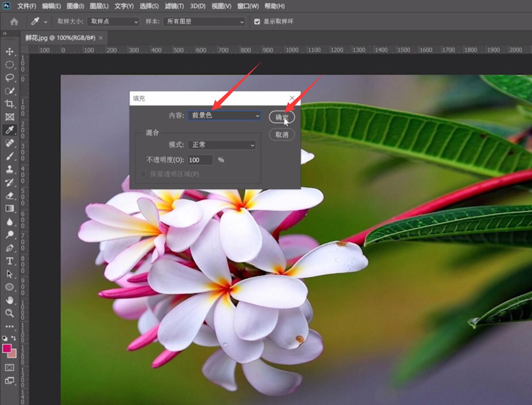Image resolution: width=532 pixels, height=405 pixels.
Task: Open the 文件 menu
Action: 27,6
